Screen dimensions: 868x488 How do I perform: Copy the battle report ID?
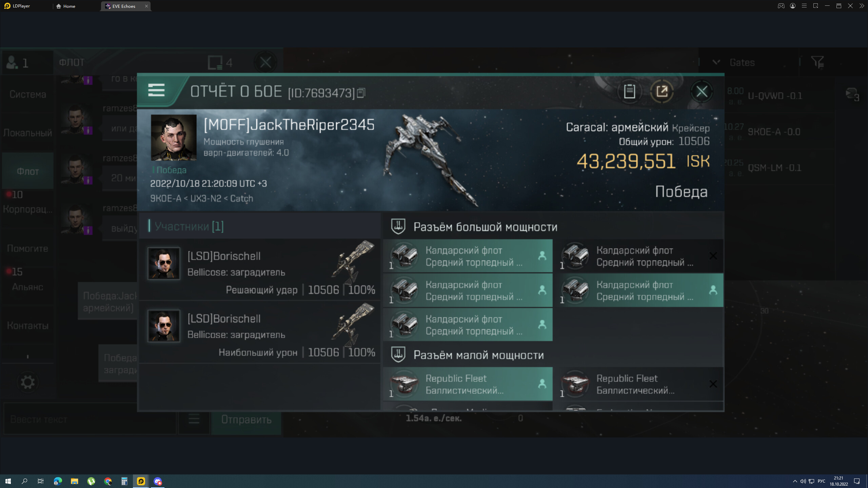point(361,93)
